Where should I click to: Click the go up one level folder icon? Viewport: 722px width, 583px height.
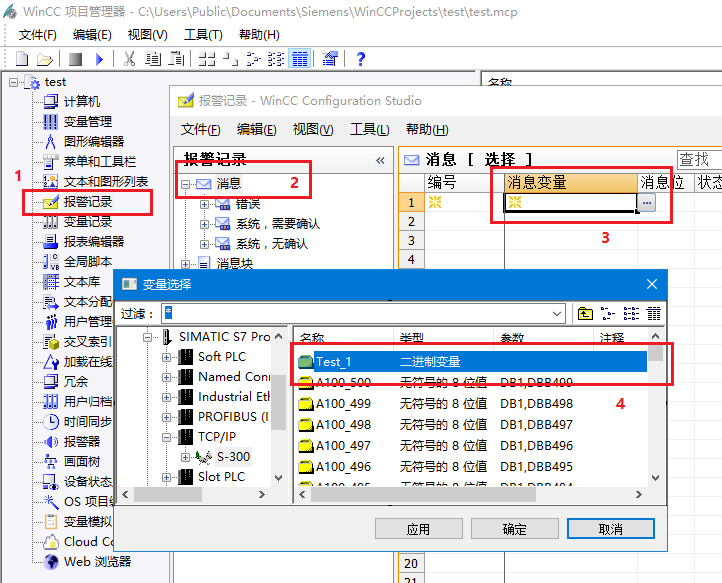pos(585,314)
